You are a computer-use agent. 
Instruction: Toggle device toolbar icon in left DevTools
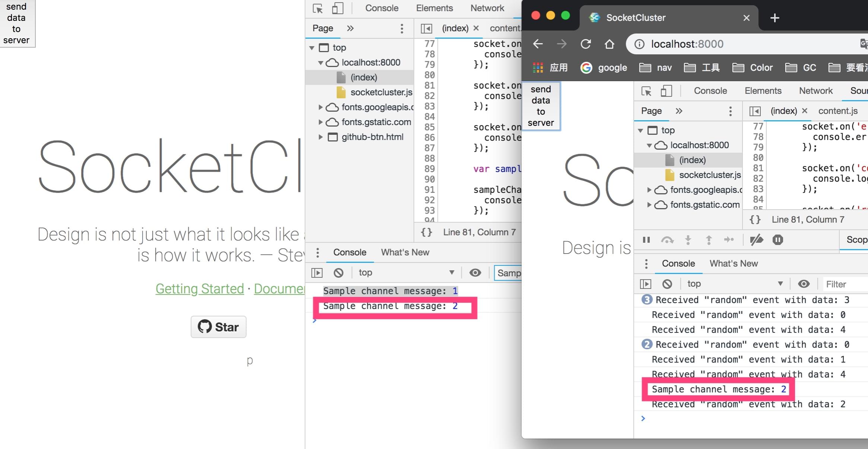tap(337, 8)
